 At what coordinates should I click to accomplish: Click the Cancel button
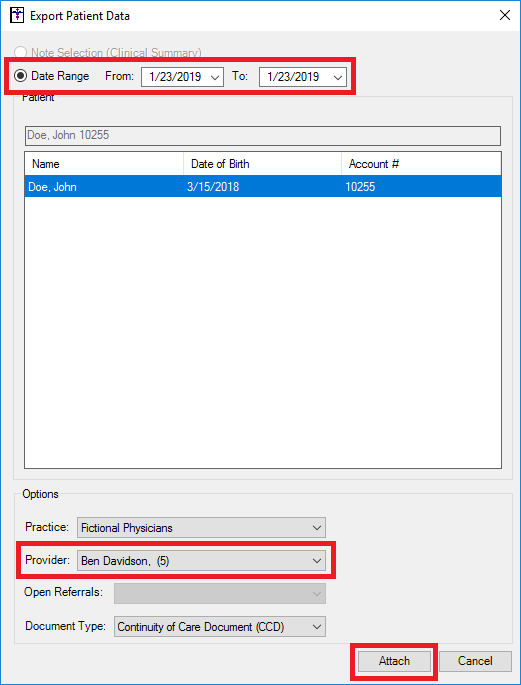click(x=475, y=661)
